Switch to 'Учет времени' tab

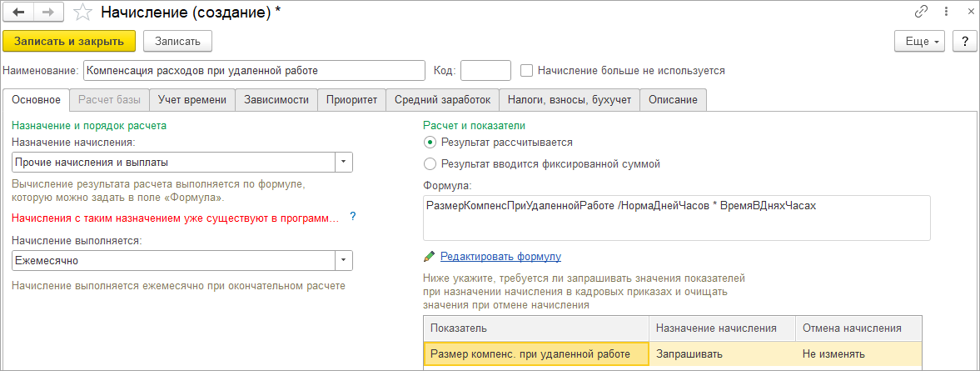coord(192,99)
